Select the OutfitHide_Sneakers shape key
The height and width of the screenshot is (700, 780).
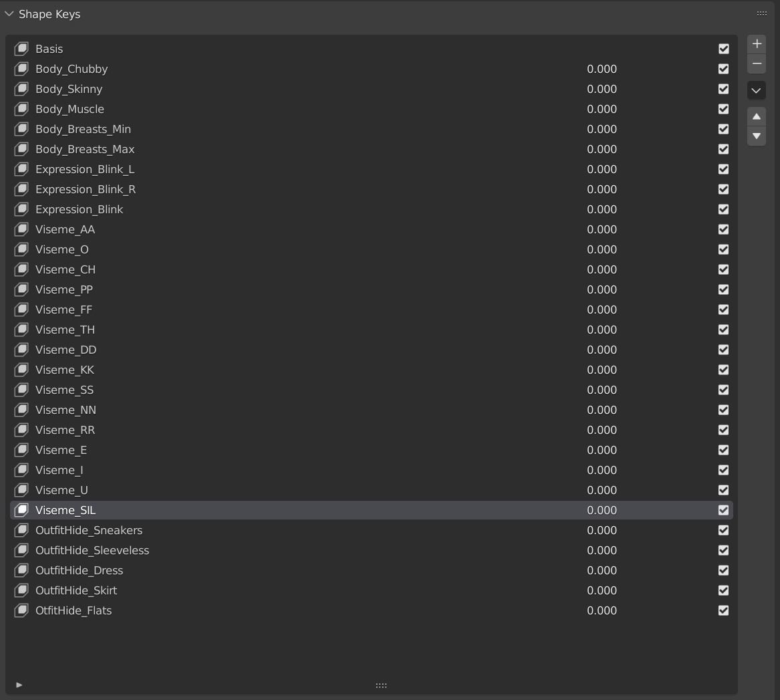coord(89,530)
